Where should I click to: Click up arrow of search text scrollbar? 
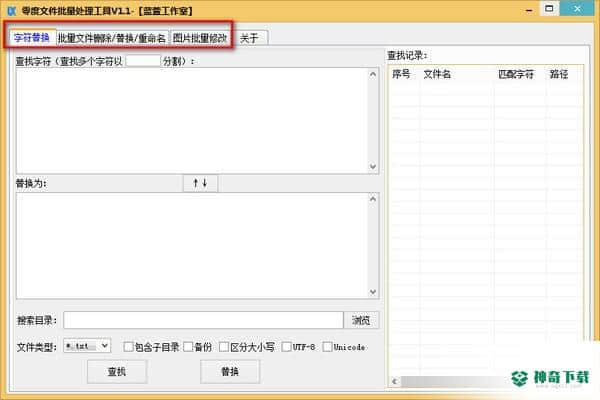click(373, 74)
